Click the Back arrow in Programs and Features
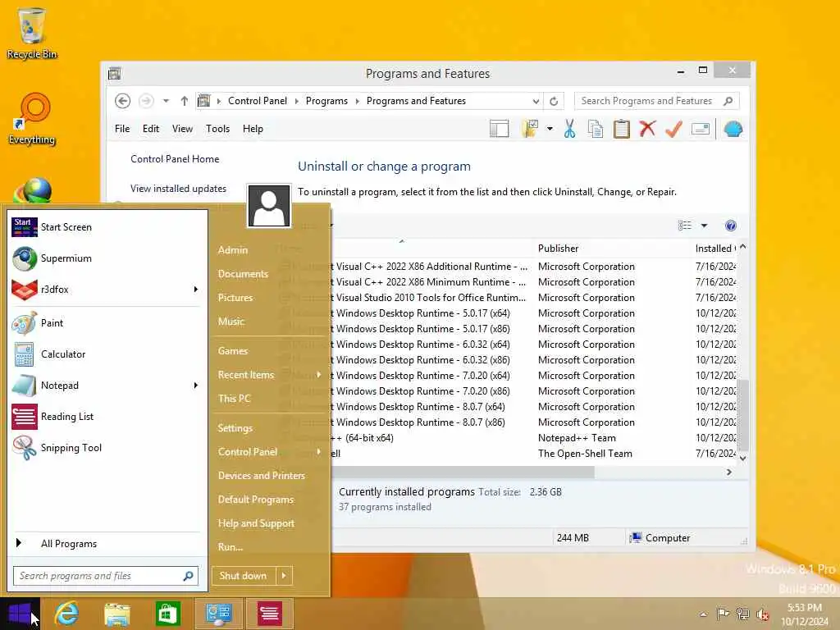Image resolution: width=840 pixels, height=630 pixels. click(x=123, y=101)
